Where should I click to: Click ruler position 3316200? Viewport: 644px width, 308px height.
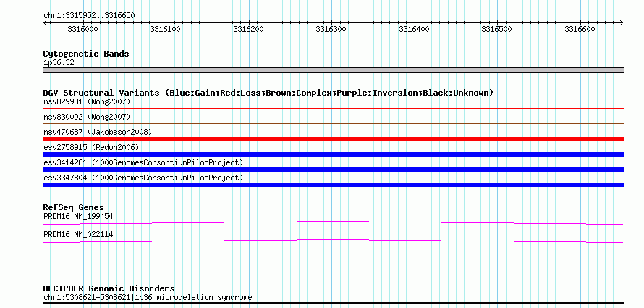249,29
